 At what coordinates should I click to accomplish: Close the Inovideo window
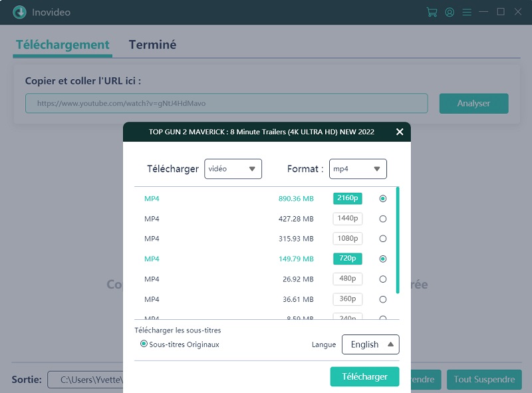518,12
